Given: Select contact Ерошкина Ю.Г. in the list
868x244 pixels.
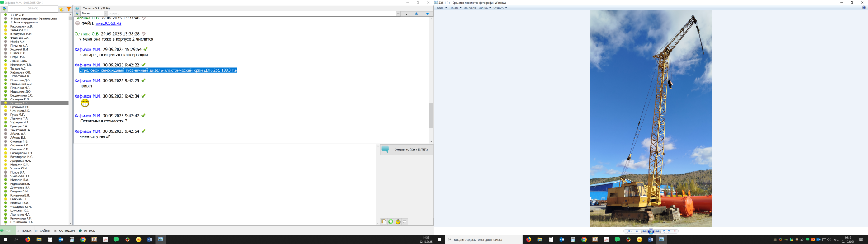Looking at the screenshot, I should (x=21, y=107).
